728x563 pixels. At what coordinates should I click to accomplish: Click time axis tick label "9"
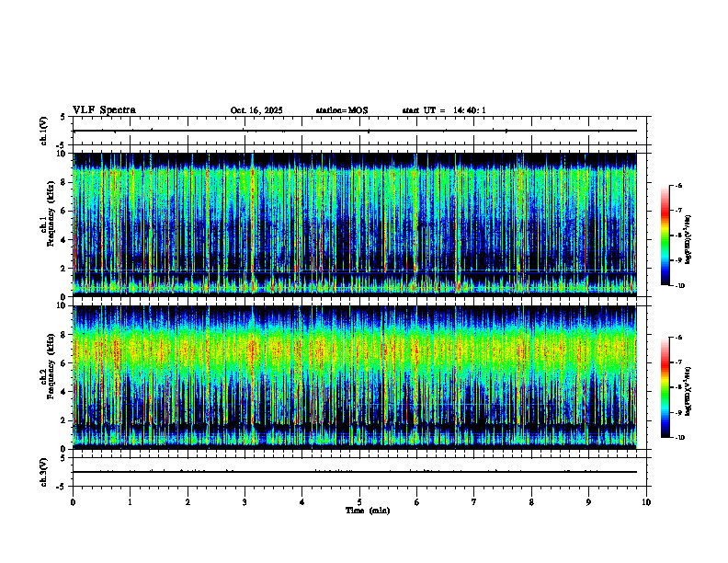588,502
